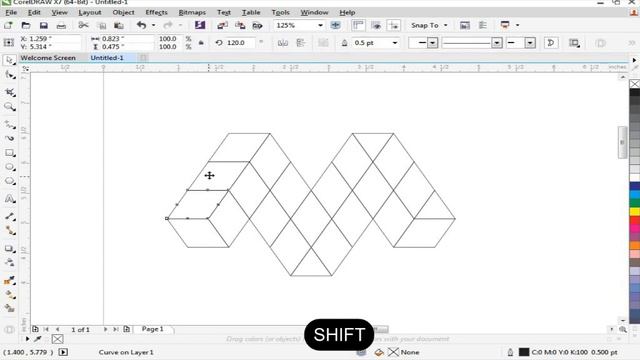Viewport: 640px width, 360px height.
Task: Select the Ellipse tool
Action: pos(9,167)
